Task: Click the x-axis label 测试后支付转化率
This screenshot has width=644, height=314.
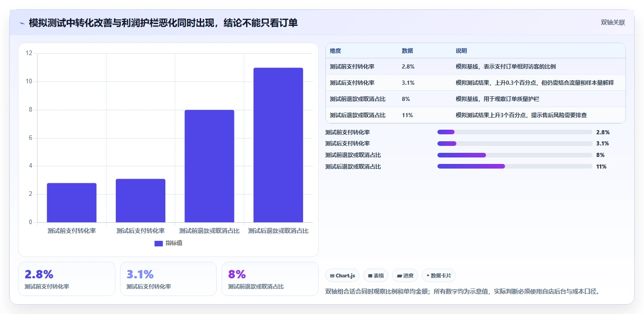Action: pos(140,231)
